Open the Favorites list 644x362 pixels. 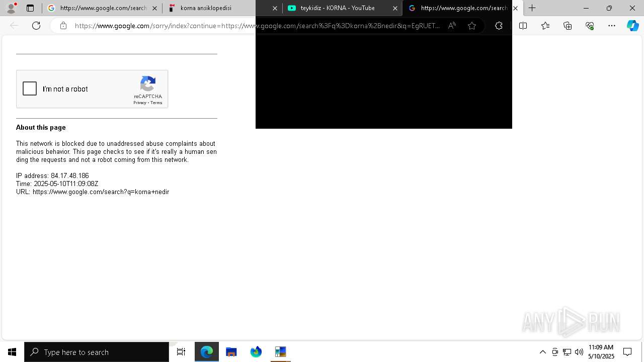[545, 26]
